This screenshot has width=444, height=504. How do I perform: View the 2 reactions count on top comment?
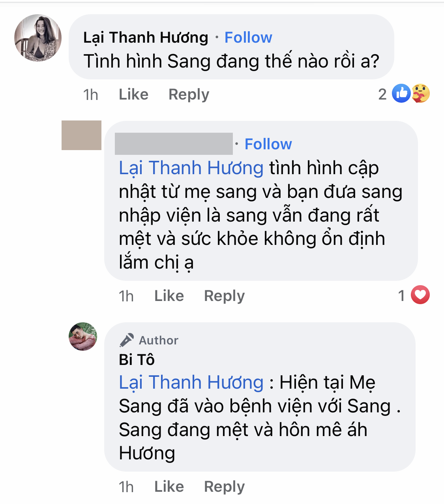pos(382,94)
